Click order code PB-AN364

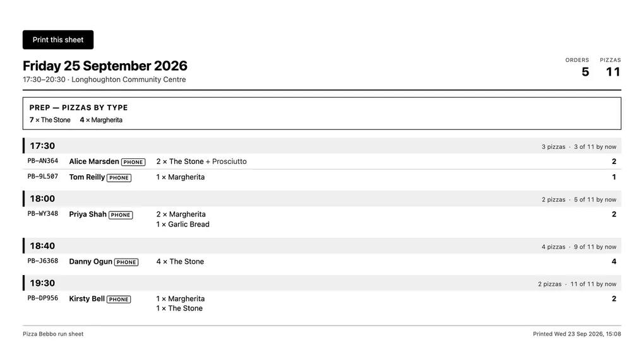coord(43,161)
